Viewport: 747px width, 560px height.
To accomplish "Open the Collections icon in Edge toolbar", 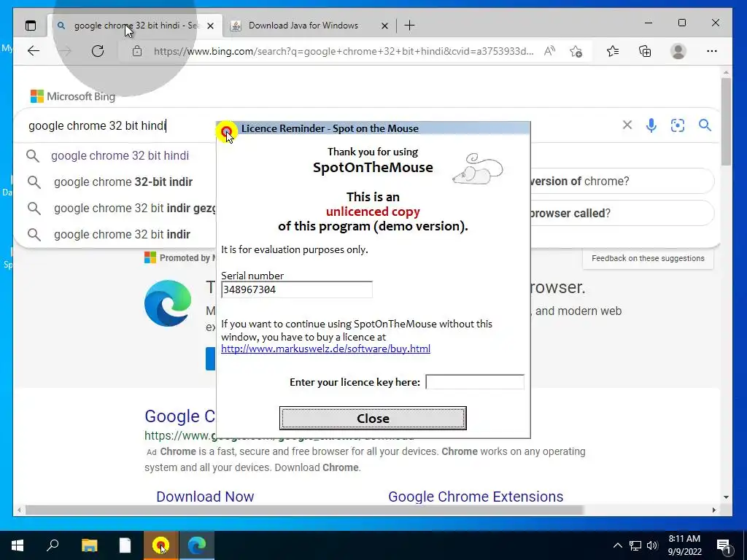I will (645, 51).
